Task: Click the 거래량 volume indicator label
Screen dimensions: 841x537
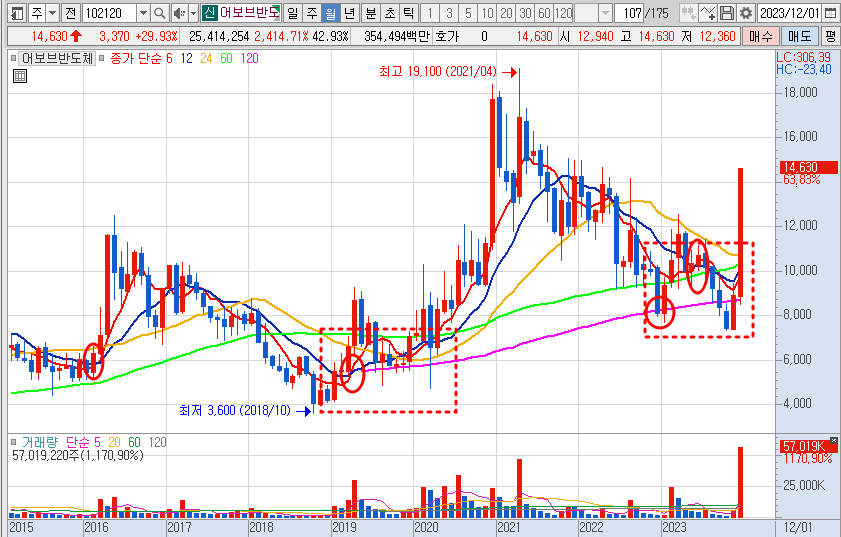Action: pyautogui.click(x=39, y=442)
